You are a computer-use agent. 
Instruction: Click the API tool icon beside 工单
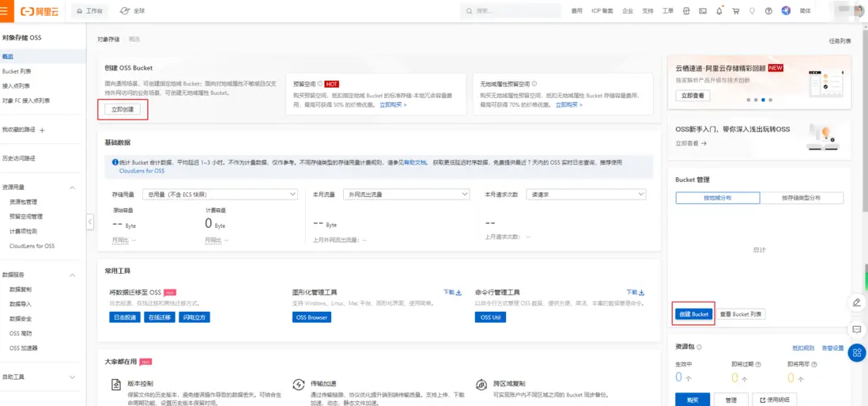coord(686,11)
